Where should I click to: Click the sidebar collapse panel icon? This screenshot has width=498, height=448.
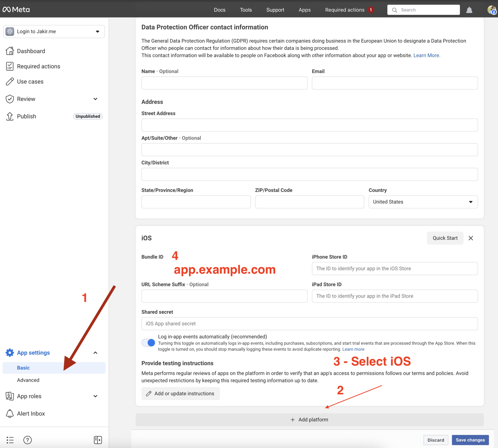tap(98, 440)
